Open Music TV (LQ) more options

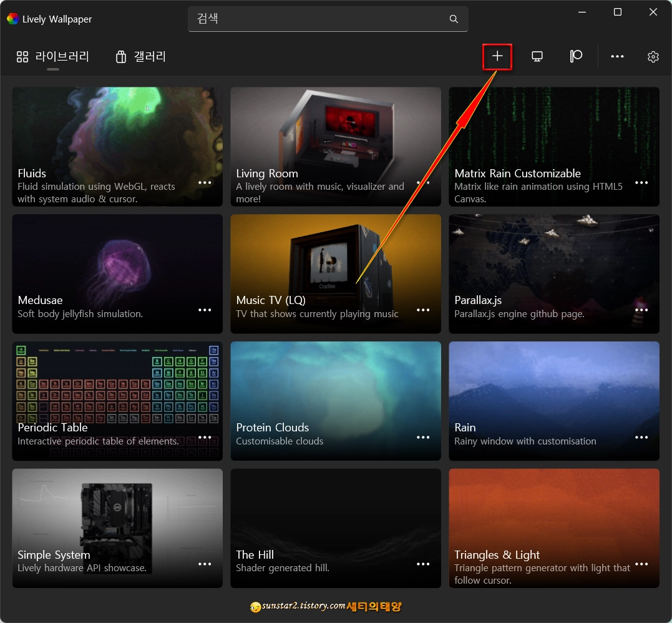(423, 310)
